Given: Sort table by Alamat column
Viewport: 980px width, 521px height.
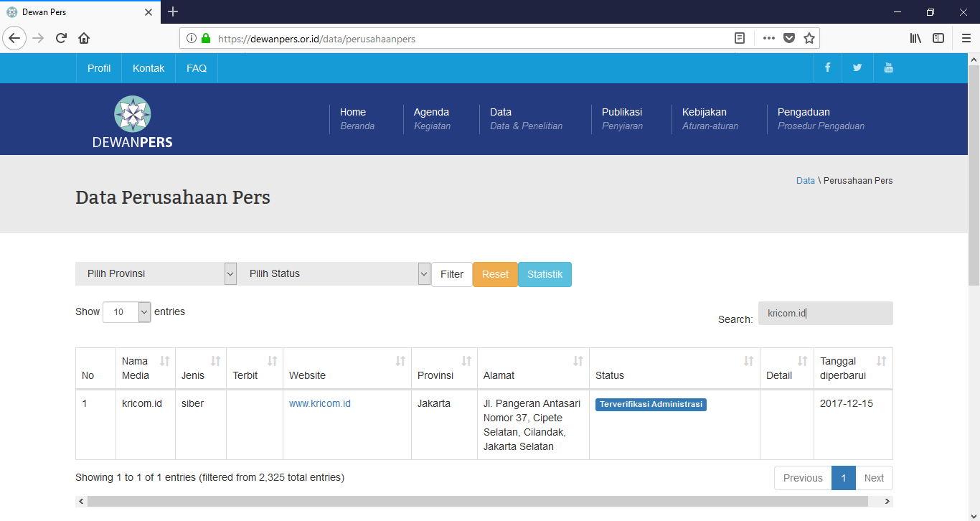Looking at the screenshot, I should 534,368.
